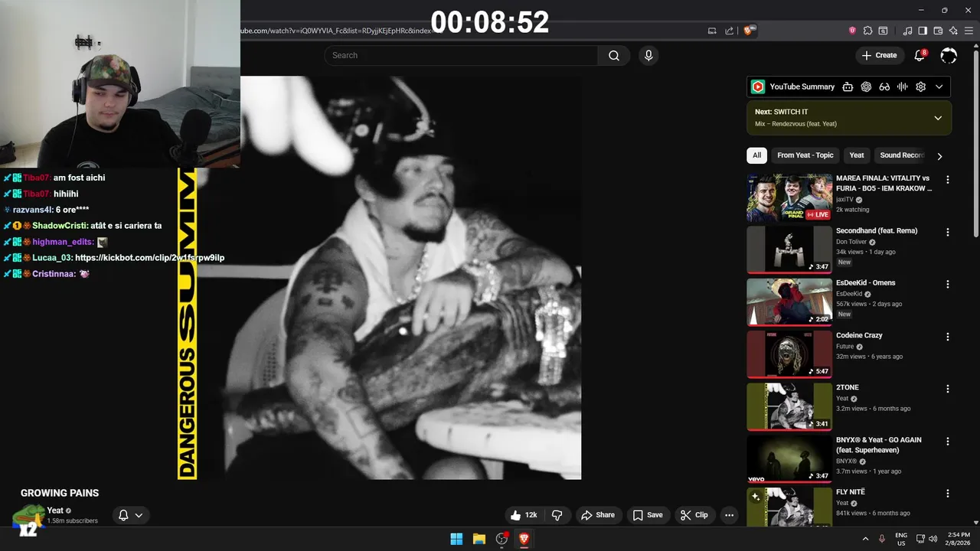Click the glasses icon in YouTube Summary

click(884, 86)
